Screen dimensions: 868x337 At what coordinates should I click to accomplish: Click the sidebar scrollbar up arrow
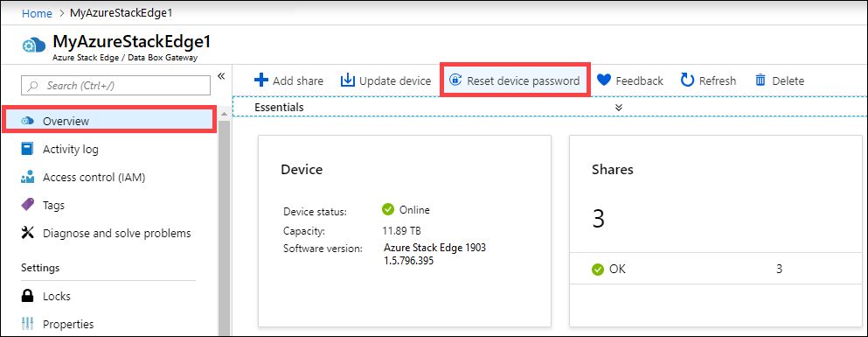tap(224, 114)
